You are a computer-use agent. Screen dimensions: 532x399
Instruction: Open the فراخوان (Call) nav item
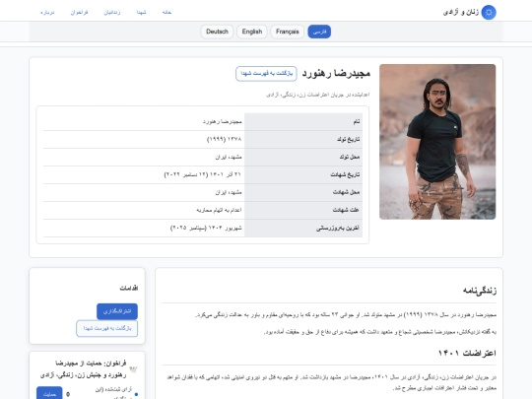pyautogui.click(x=79, y=12)
